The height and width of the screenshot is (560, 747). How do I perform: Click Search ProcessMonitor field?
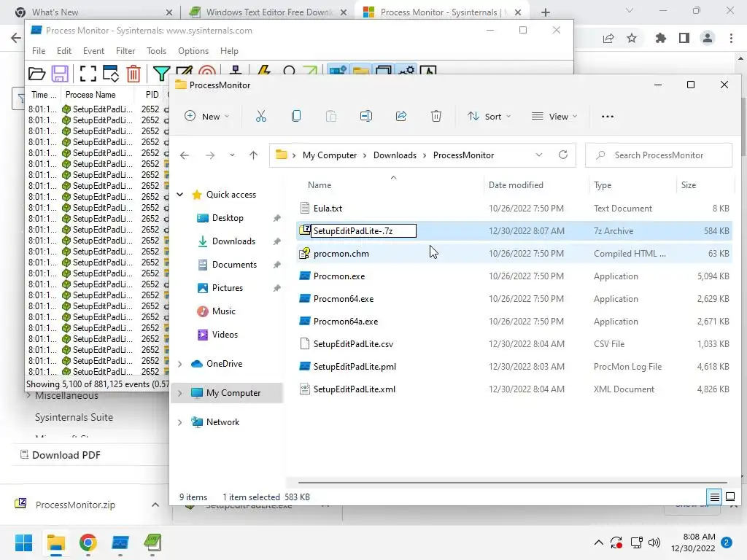[659, 155]
